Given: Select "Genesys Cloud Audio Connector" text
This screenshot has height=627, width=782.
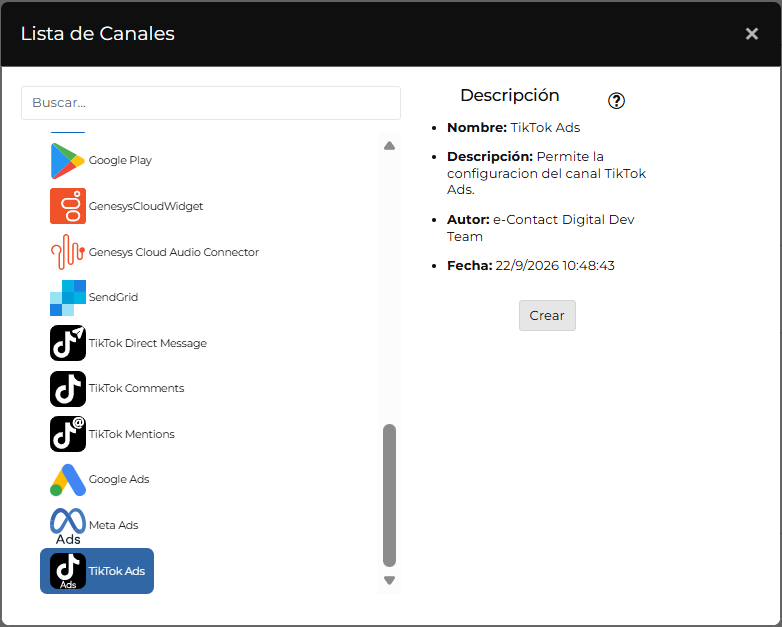Looking at the screenshot, I should (x=174, y=252).
